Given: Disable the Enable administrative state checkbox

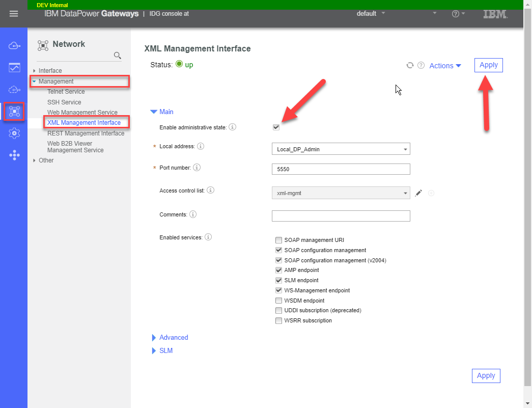Looking at the screenshot, I should tap(276, 127).
